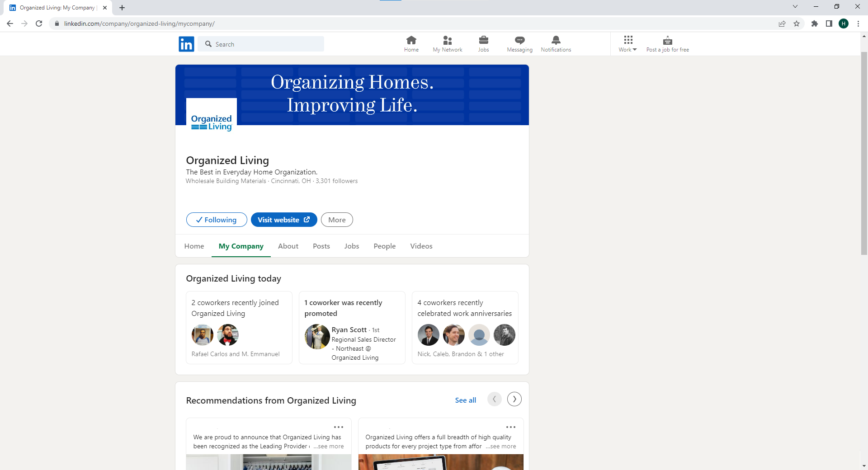Click Ryan Scott's profile picture
The image size is (868, 470).
[317, 336]
